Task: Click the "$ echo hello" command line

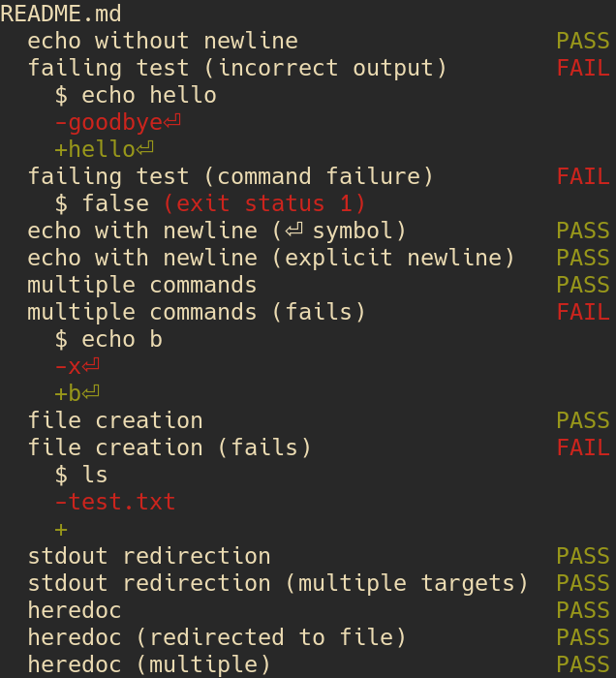Action: coord(136,95)
